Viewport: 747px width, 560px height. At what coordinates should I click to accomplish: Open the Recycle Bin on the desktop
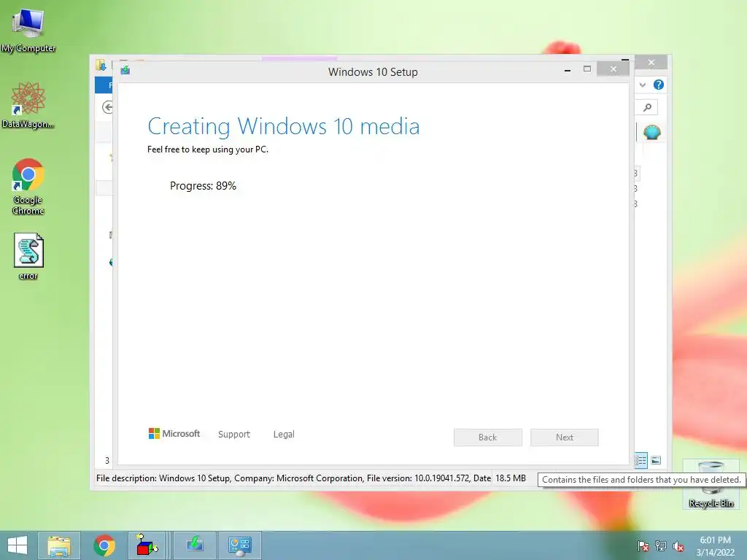pos(711,483)
